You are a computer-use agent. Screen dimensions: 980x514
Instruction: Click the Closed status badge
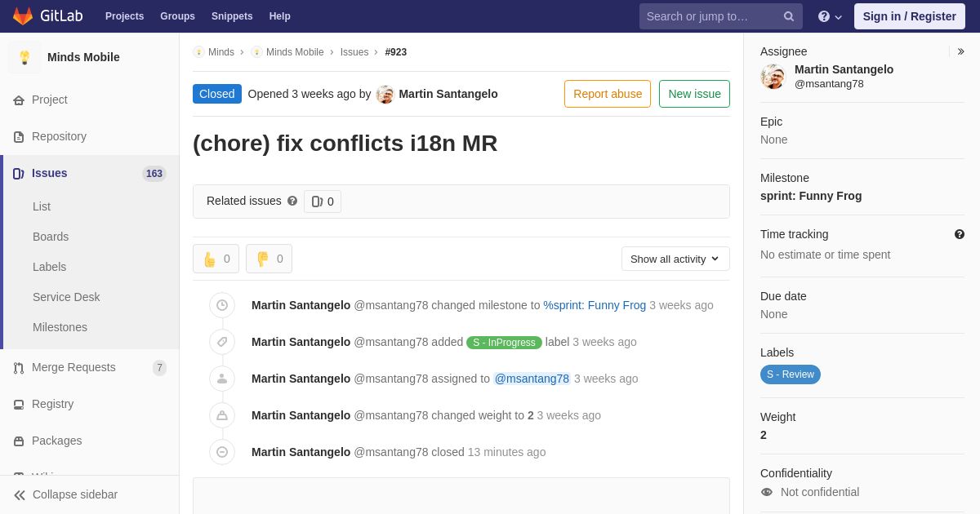coord(217,94)
